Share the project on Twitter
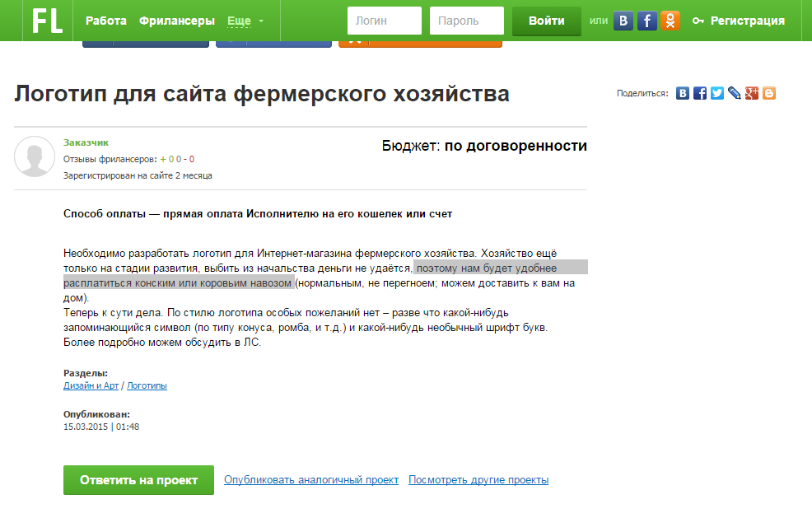The image size is (812, 518). [716, 93]
